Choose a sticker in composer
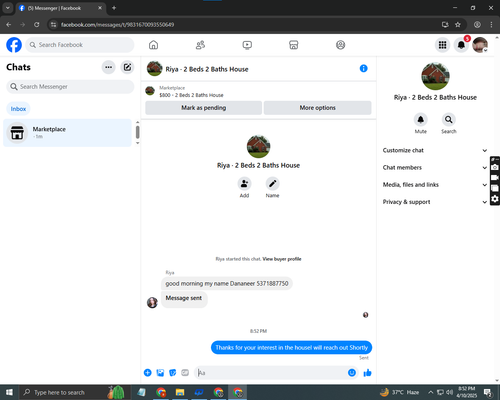This screenshot has width=500, height=400. click(173, 373)
